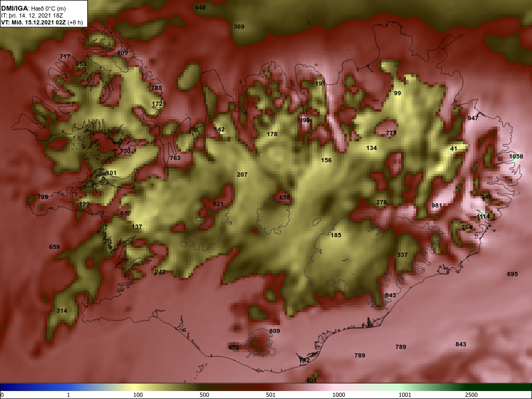Click the legend label 500
This screenshot has width=532, height=399.
click(x=204, y=395)
